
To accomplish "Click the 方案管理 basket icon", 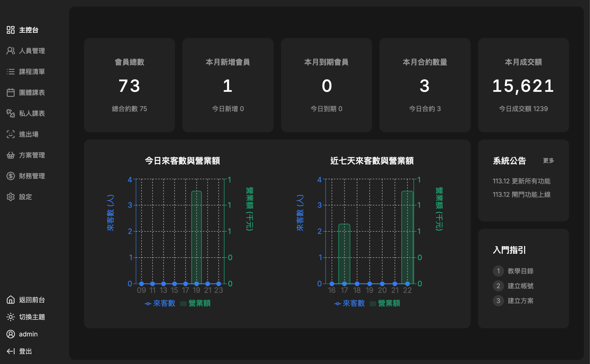I will click(x=11, y=155).
